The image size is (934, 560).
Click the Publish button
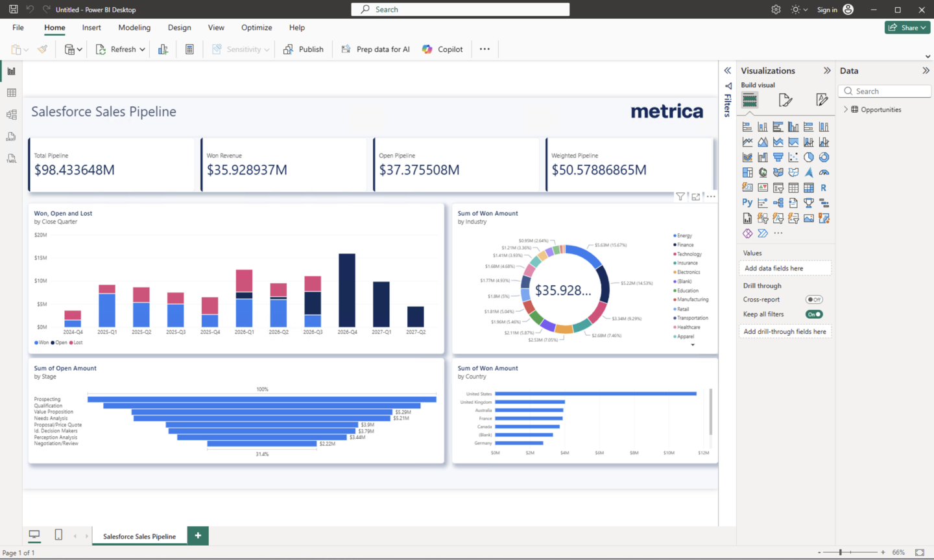304,49
